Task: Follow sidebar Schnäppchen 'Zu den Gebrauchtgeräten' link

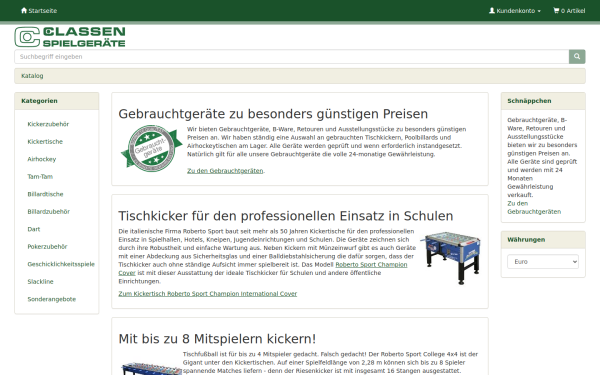Action: pyautogui.click(x=534, y=207)
